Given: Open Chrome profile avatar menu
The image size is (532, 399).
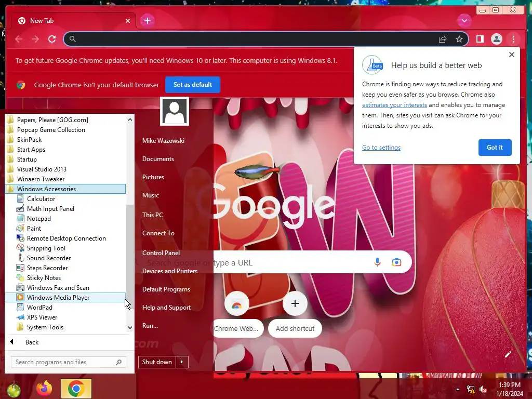Looking at the screenshot, I should click(x=496, y=39).
